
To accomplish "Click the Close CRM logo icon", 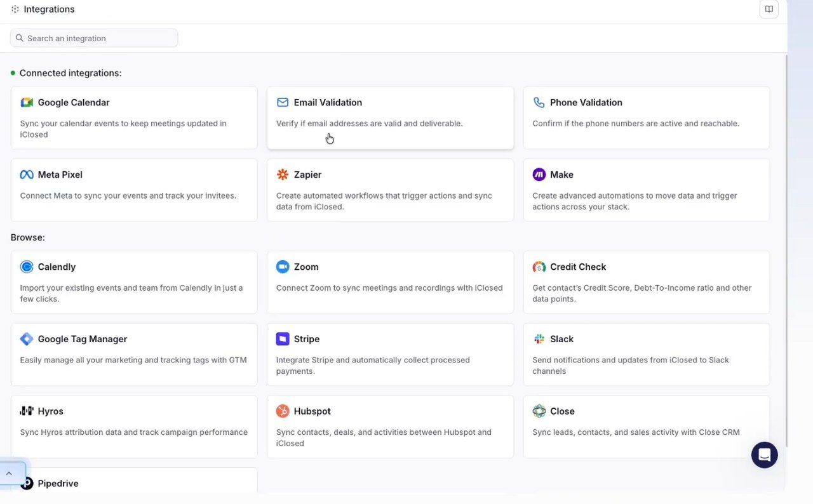I will (539, 411).
